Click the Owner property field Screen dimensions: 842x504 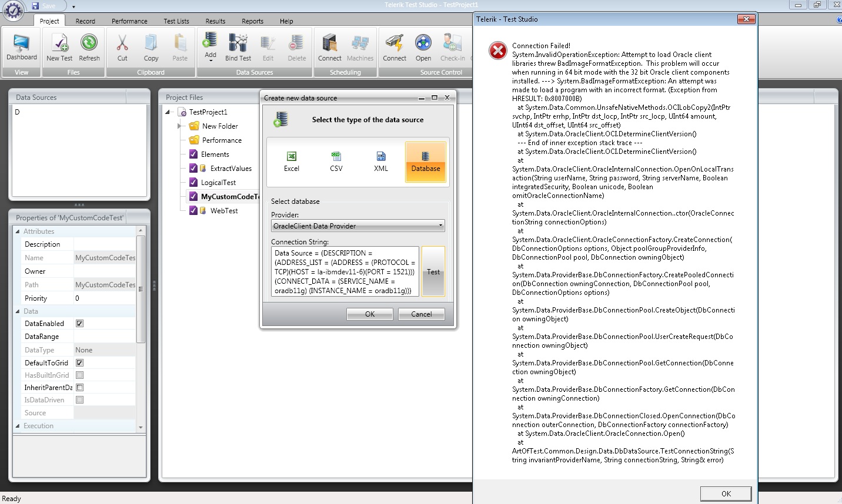105,271
